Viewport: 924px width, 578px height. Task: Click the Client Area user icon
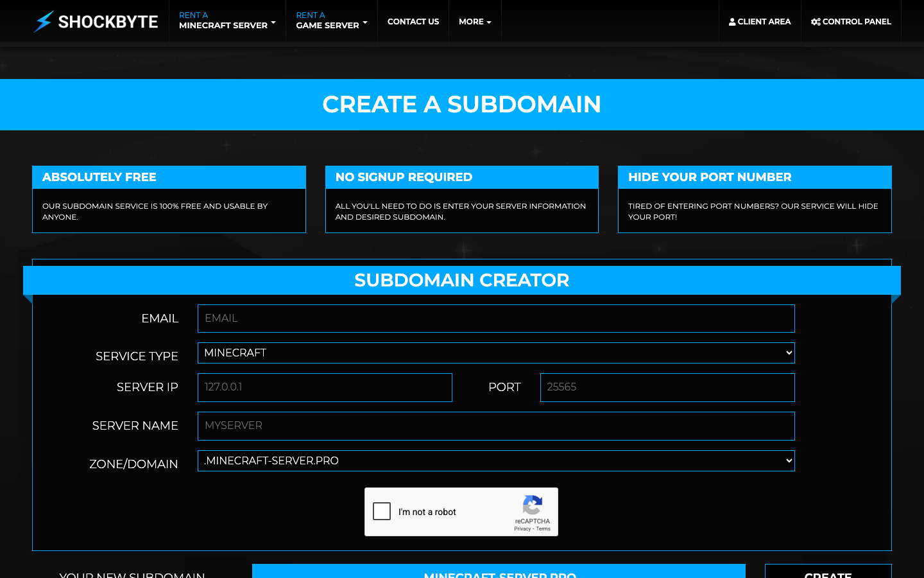pos(732,22)
